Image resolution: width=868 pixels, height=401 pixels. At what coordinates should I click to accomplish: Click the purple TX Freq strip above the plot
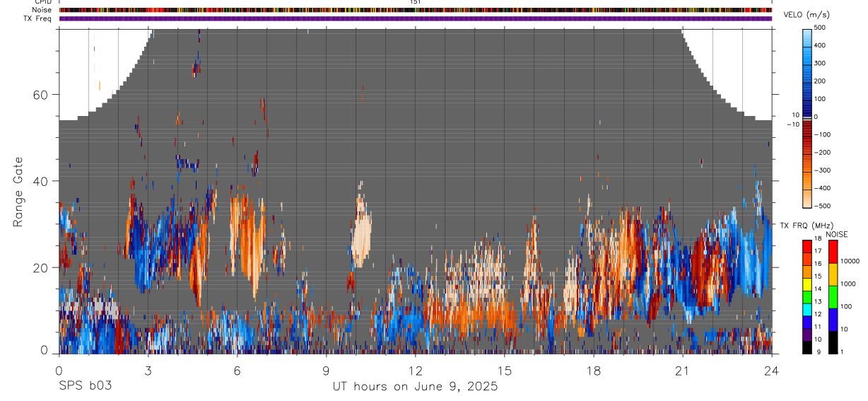tap(416, 18)
